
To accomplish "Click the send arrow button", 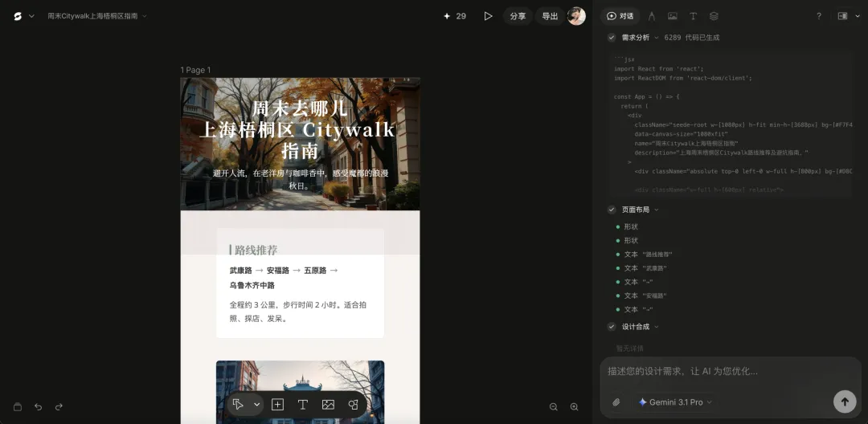I will coord(844,402).
